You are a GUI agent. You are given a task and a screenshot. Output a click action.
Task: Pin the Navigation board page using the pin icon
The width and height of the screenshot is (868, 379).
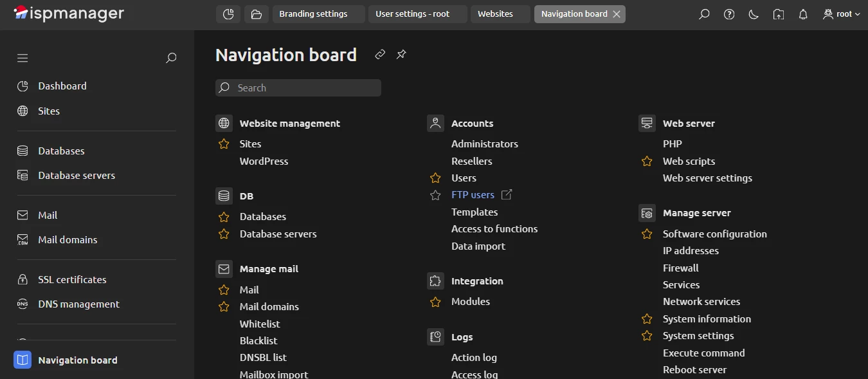(401, 54)
